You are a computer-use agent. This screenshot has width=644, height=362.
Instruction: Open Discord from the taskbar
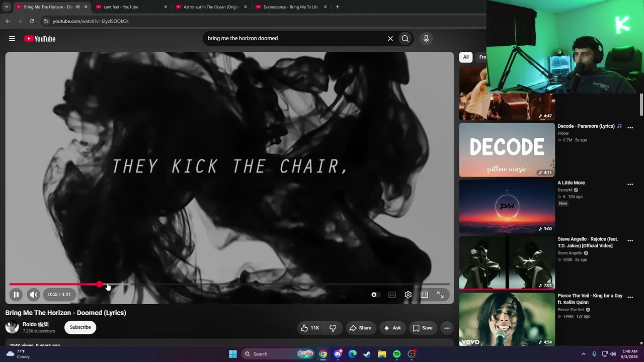[x=338, y=354]
